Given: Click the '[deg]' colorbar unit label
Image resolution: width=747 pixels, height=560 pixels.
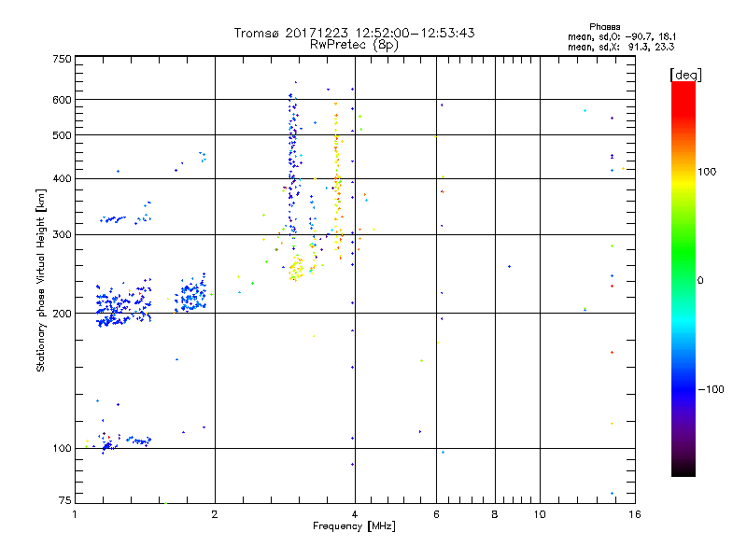Looking at the screenshot, I should tap(685, 75).
